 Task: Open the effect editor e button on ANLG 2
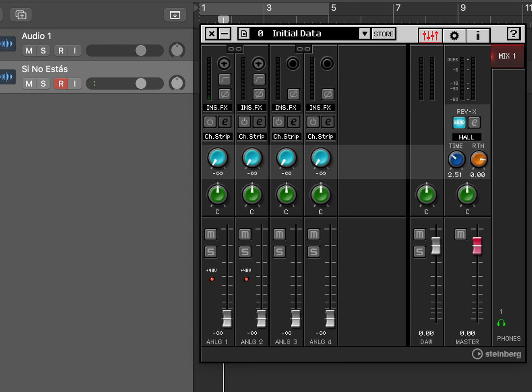(x=259, y=122)
